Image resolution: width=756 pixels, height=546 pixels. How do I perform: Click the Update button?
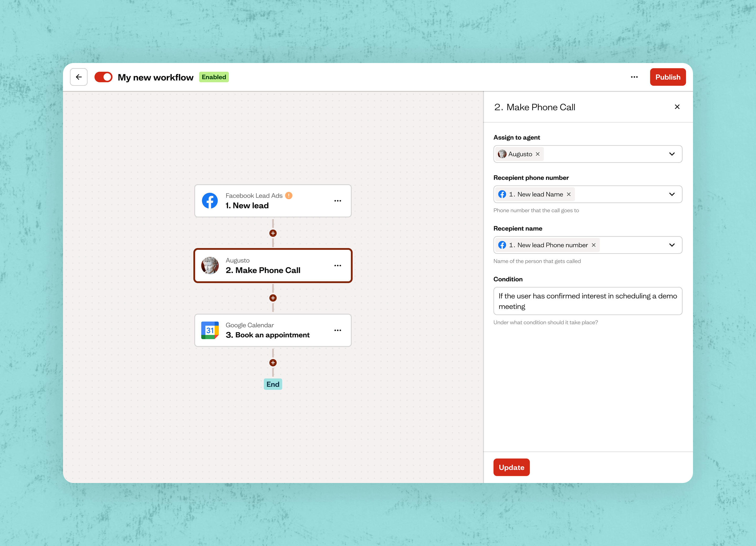coord(511,467)
